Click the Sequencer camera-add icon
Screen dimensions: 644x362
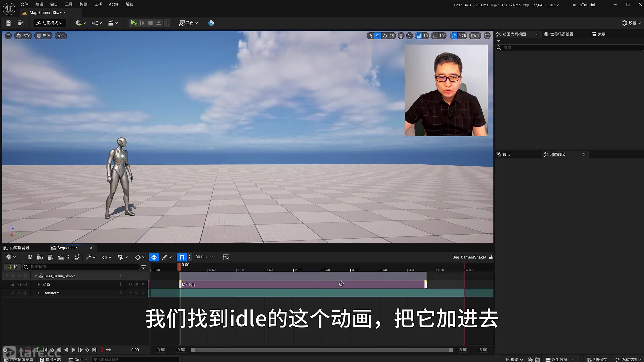point(51,257)
